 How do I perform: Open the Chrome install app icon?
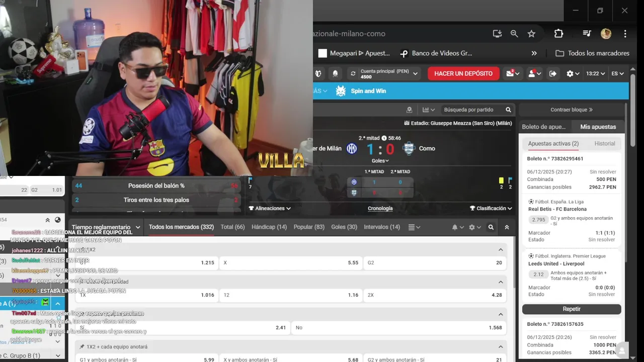coord(497,34)
